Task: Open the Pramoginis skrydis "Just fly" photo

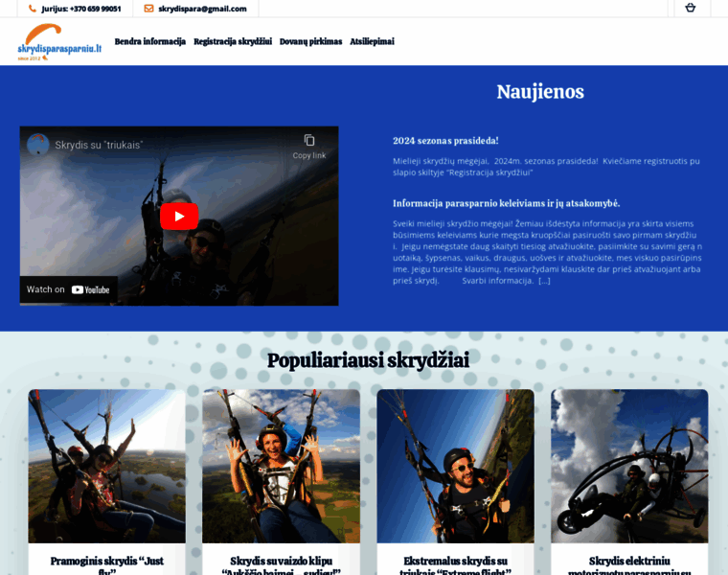Action: (x=106, y=467)
